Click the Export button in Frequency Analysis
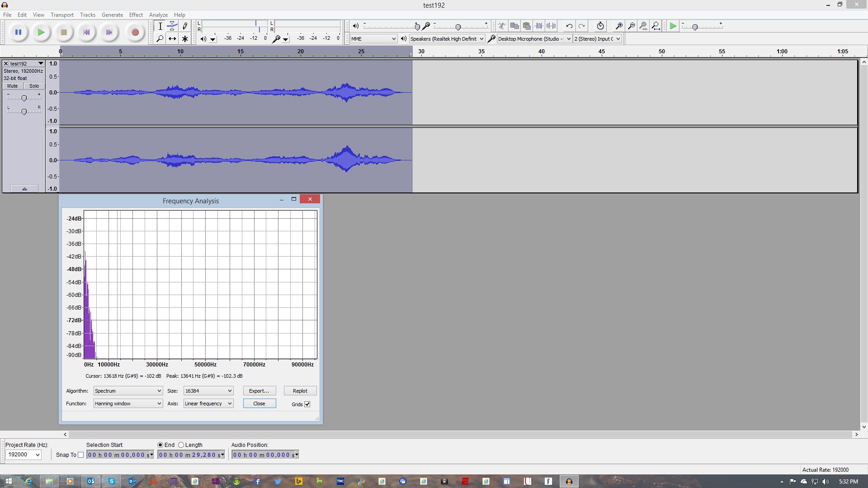Viewport: 868px width, 488px height. coord(259,390)
